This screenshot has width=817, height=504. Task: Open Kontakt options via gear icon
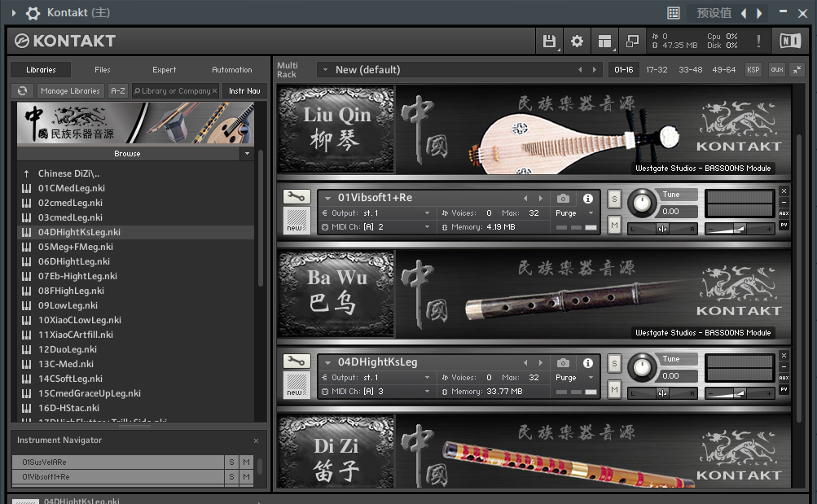click(577, 42)
